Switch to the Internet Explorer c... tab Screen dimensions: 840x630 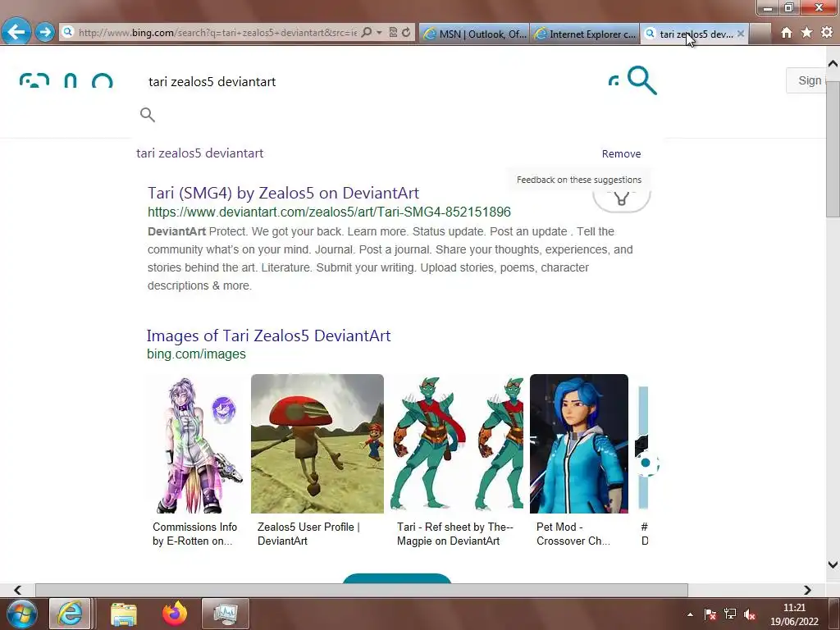click(x=585, y=34)
